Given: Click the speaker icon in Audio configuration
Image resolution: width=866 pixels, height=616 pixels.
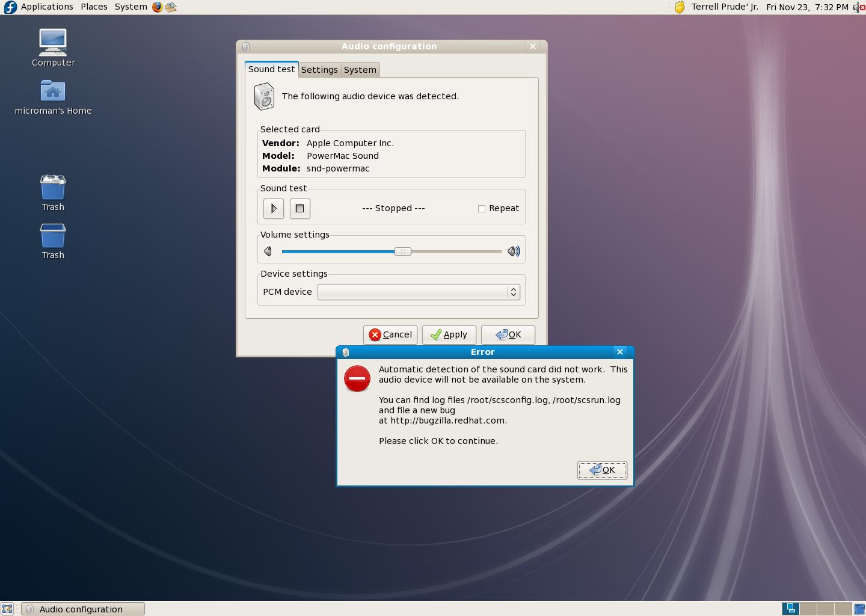Looking at the screenshot, I should pos(264,96).
